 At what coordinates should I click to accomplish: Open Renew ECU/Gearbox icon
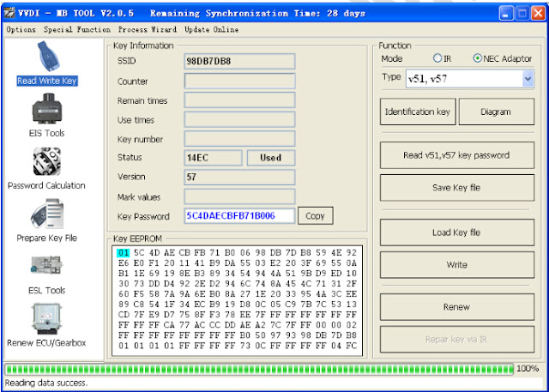46,319
